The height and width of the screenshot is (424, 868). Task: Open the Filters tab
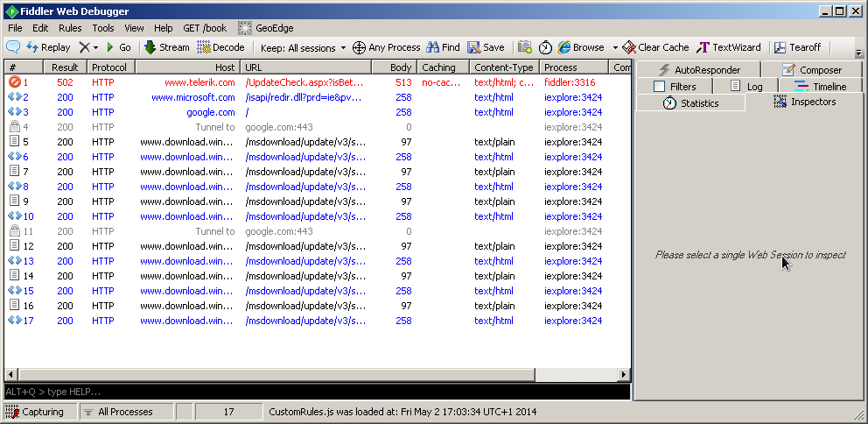(x=674, y=86)
